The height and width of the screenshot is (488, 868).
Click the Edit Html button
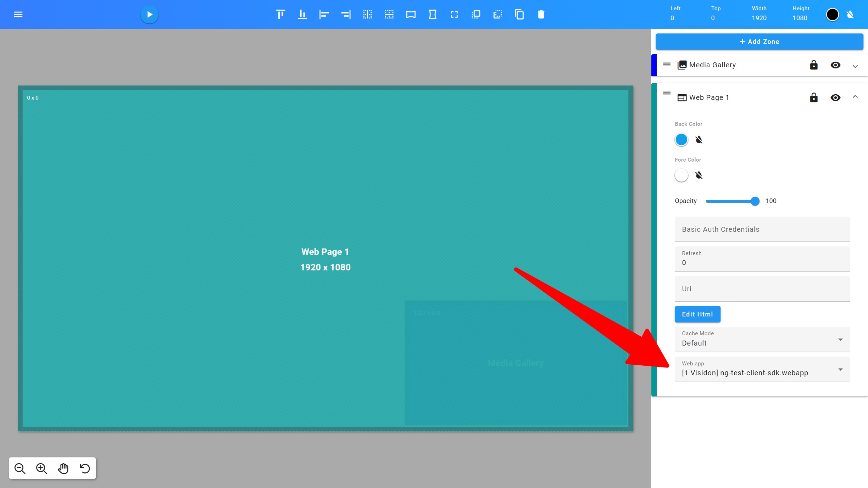[697, 314]
